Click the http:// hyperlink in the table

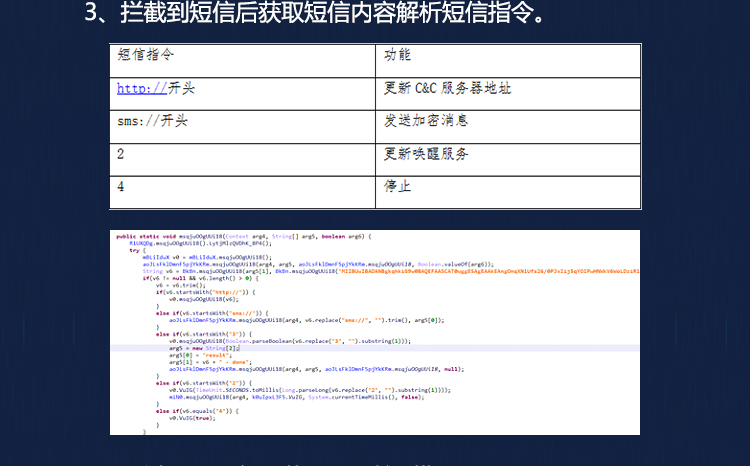(x=141, y=88)
